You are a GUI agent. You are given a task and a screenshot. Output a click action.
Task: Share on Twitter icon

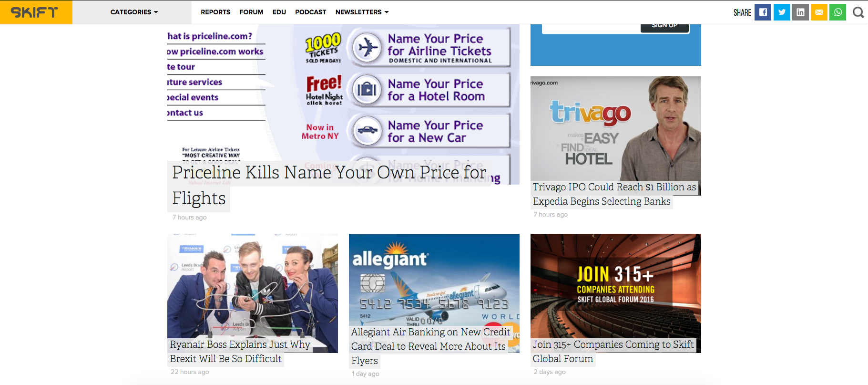click(782, 12)
